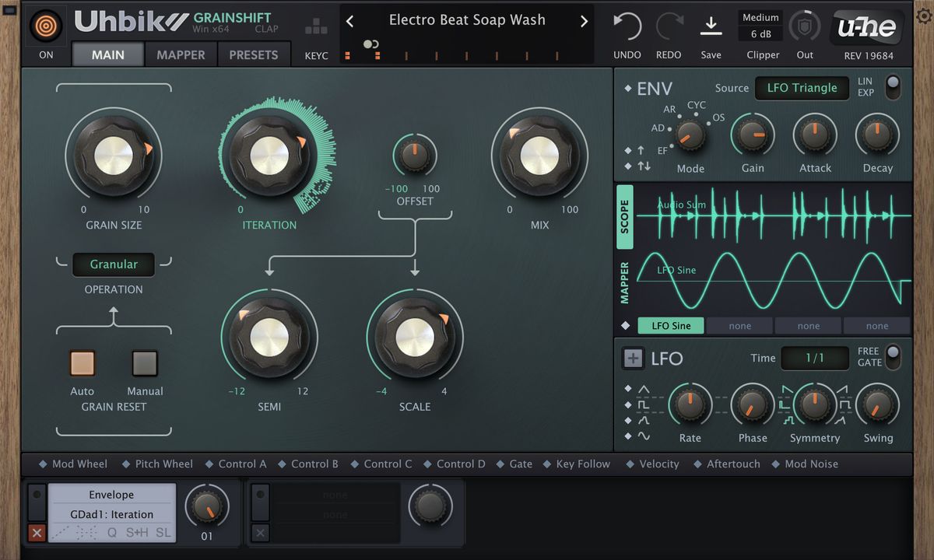Click the Pitch Wheel modulation source
This screenshot has width=934, height=560.
point(157,464)
